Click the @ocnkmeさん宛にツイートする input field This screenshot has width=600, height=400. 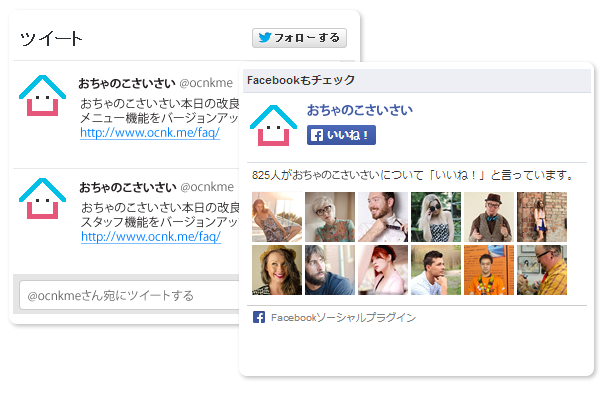point(129,295)
